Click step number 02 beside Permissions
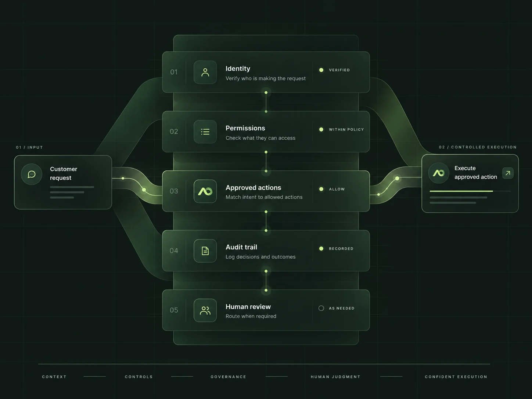Image resolution: width=532 pixels, height=399 pixels. 174,132
